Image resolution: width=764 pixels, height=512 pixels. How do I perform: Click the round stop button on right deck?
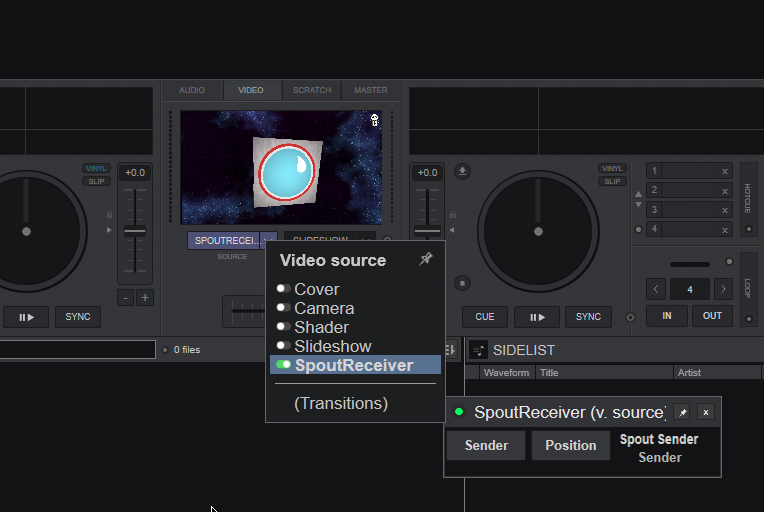462,283
